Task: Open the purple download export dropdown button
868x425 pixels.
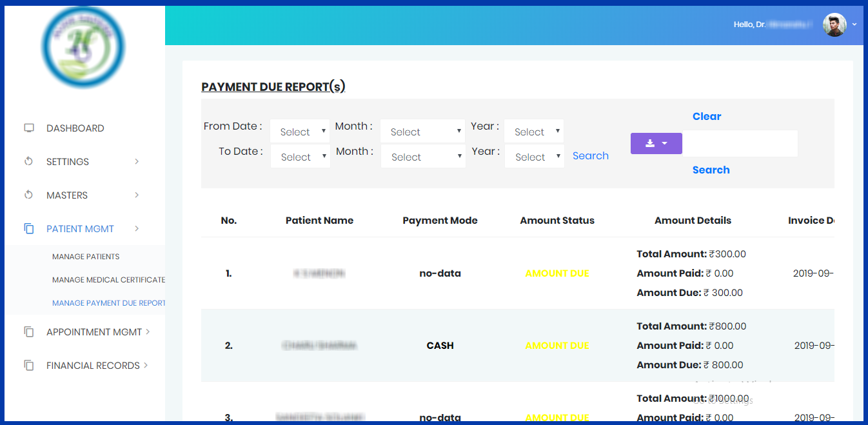Action: (x=656, y=143)
